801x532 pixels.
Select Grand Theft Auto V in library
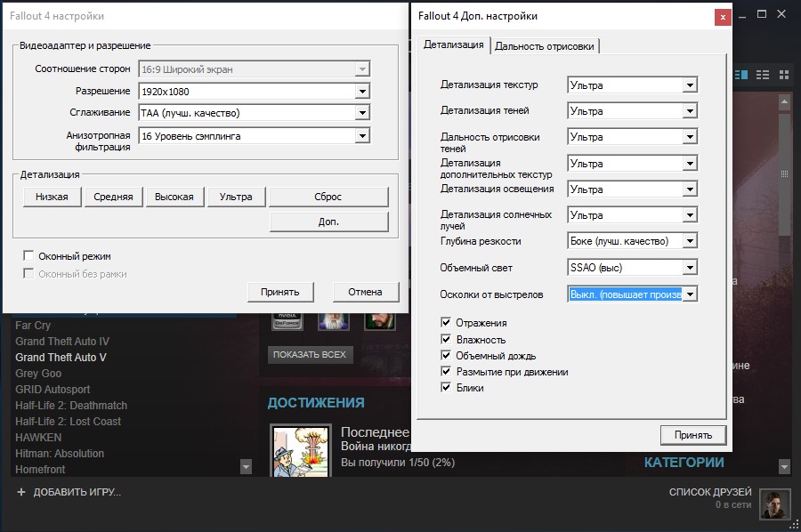pos(61,358)
